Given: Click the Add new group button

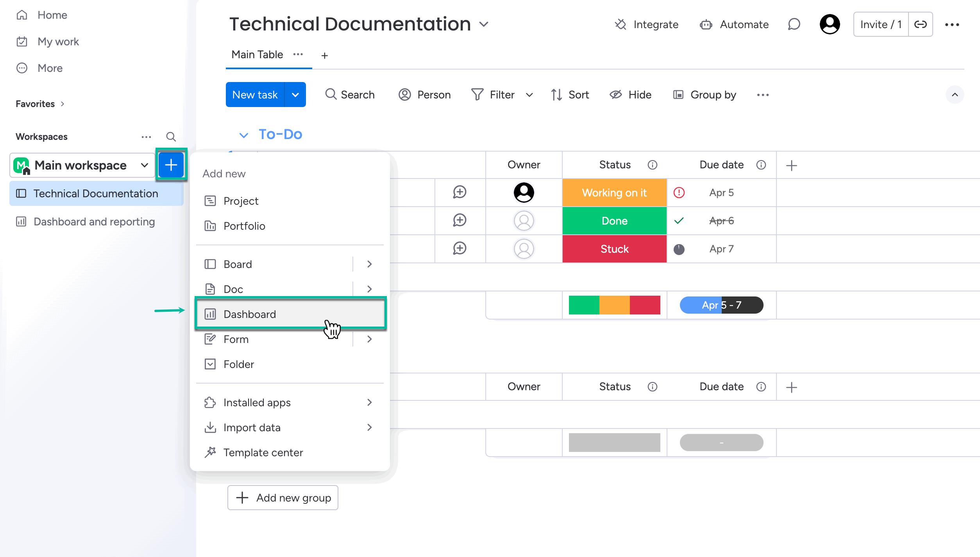Looking at the screenshot, I should pyautogui.click(x=283, y=497).
